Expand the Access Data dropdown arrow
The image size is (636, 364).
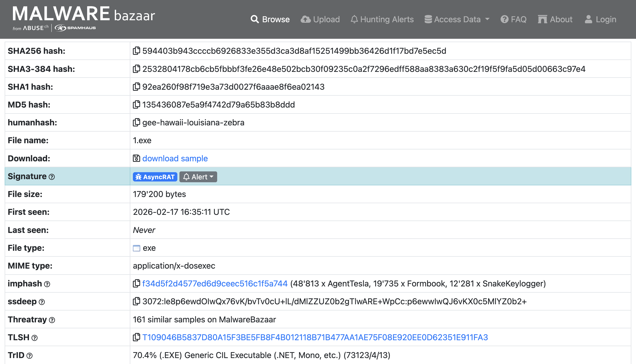point(487,19)
